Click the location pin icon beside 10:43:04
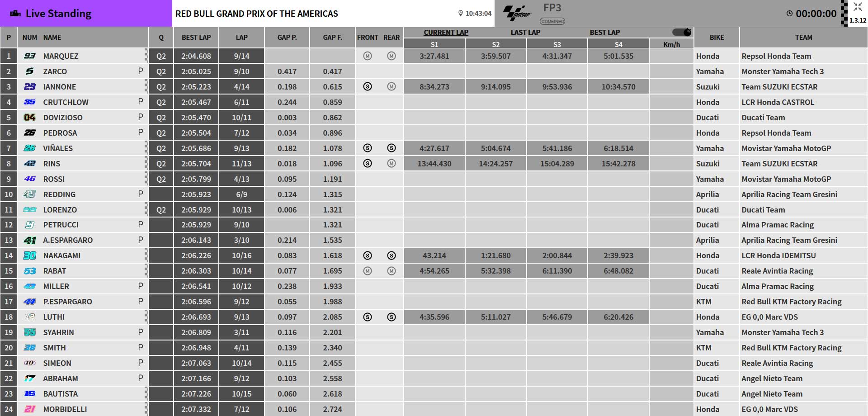 coord(461,14)
